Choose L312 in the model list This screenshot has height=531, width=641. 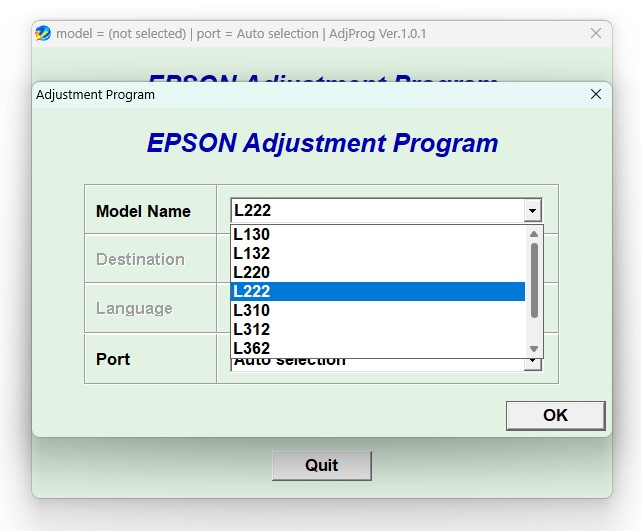click(x=378, y=329)
